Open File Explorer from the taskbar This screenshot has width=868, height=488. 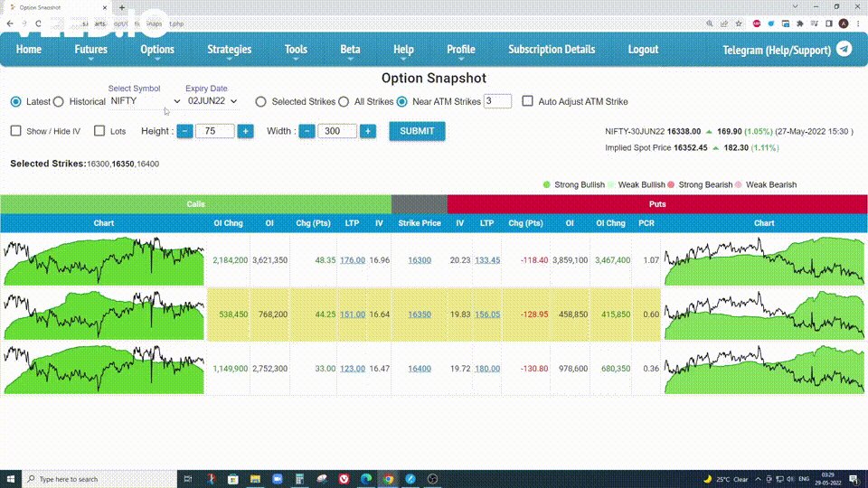click(x=255, y=479)
